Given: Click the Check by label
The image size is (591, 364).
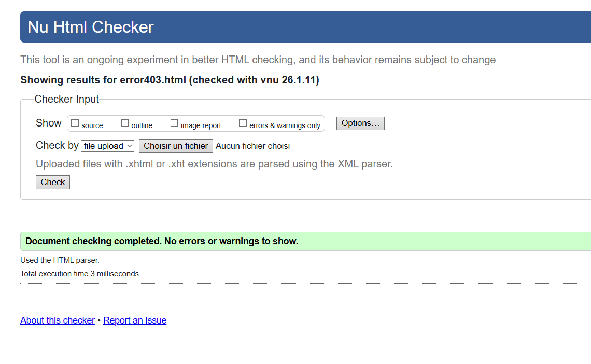Looking at the screenshot, I should [x=57, y=145].
